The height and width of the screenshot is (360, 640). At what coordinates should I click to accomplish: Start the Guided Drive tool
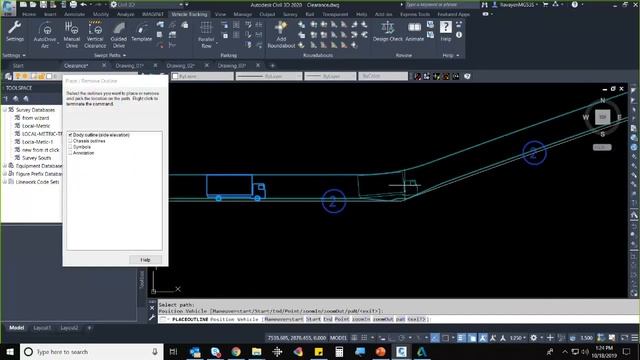point(119,35)
